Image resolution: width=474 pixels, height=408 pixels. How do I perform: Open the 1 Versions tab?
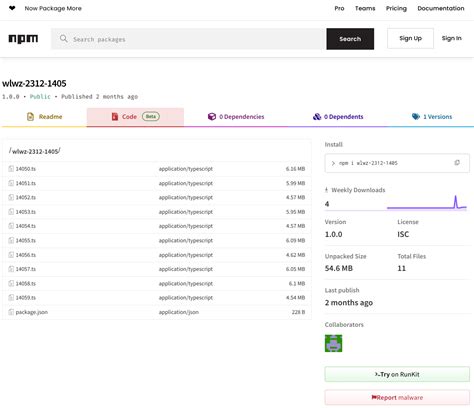[432, 117]
